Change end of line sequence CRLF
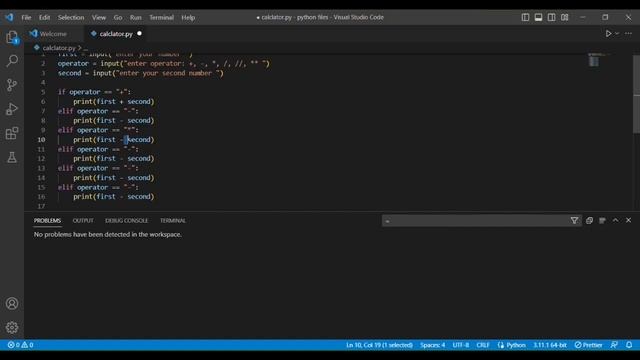640x360 pixels. click(x=483, y=345)
